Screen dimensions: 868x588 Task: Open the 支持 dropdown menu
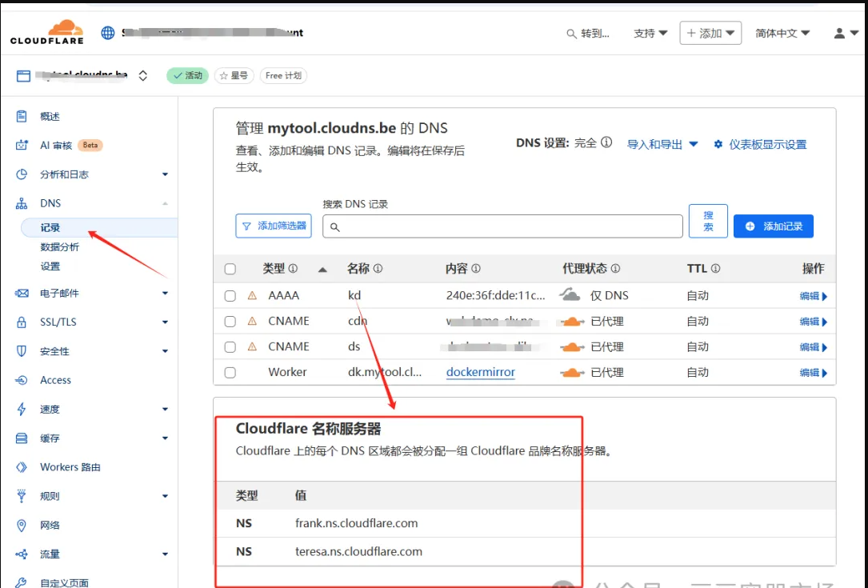pyautogui.click(x=650, y=34)
